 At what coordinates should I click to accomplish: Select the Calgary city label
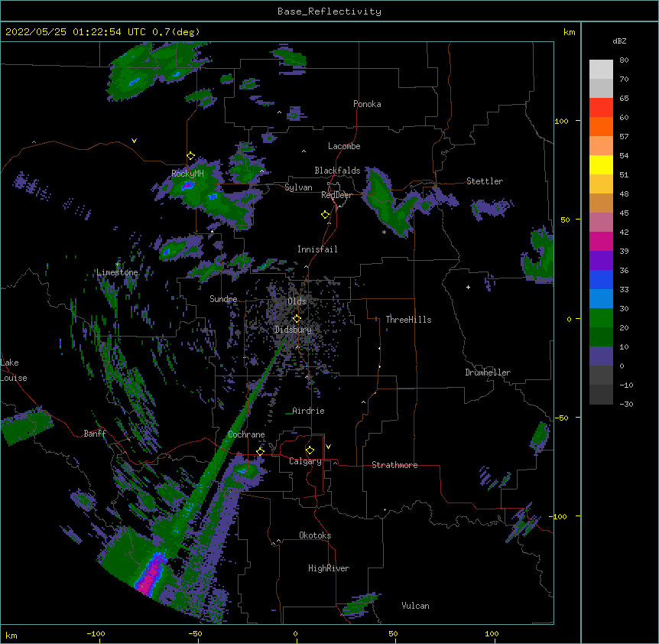[x=305, y=461]
